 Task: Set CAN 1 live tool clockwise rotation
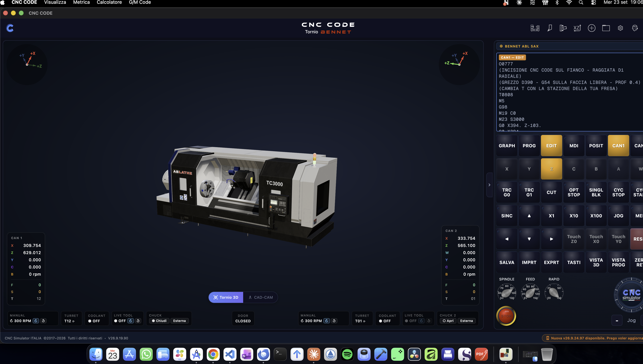(130, 321)
